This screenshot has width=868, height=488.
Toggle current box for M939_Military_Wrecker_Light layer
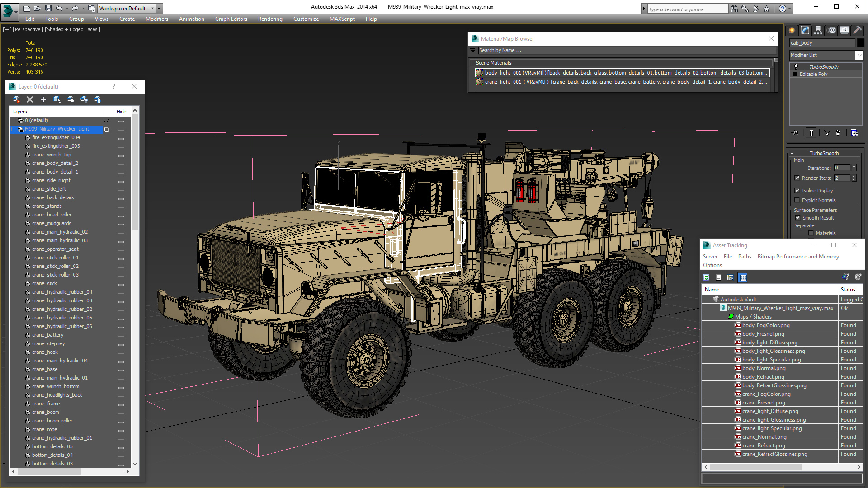tap(107, 130)
